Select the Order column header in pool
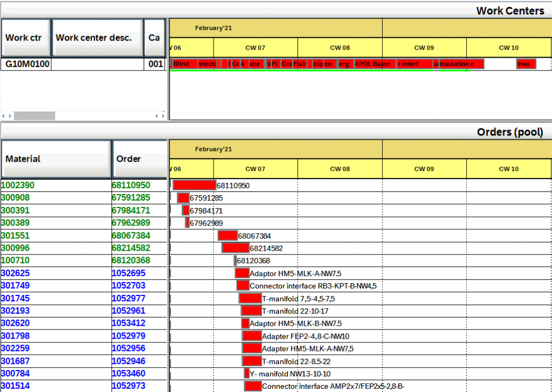The width and height of the screenshot is (552, 392). 139,159
